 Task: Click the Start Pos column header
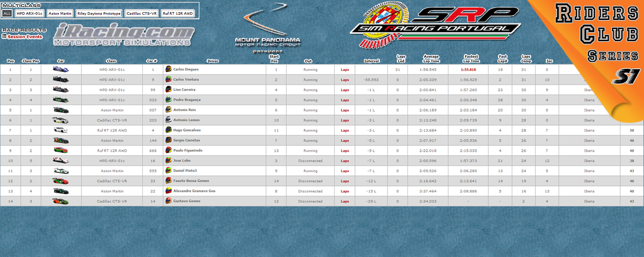(x=274, y=59)
